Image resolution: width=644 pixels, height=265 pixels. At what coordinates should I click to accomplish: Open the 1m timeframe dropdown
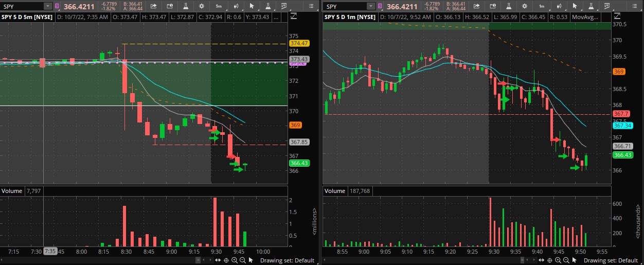pos(542,6)
